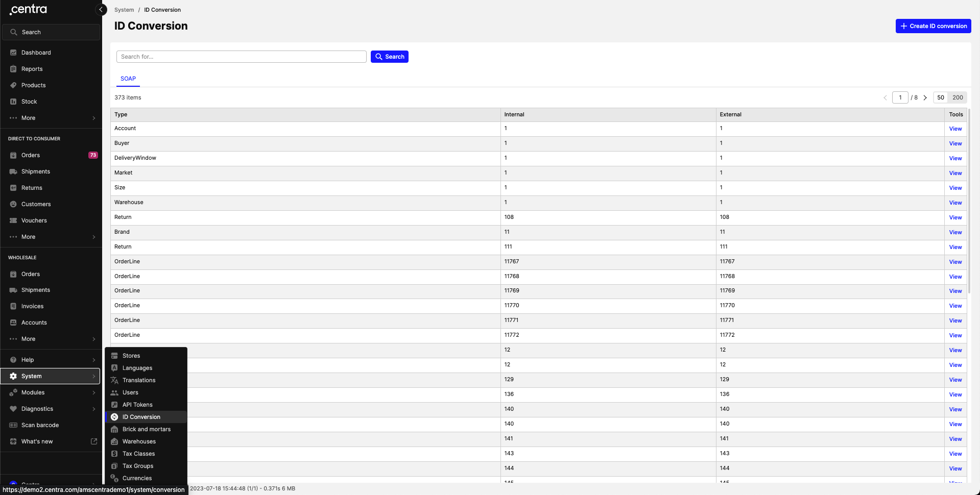Expand the Modules menu chevron
This screenshot has height=495, width=980.
click(x=94, y=392)
